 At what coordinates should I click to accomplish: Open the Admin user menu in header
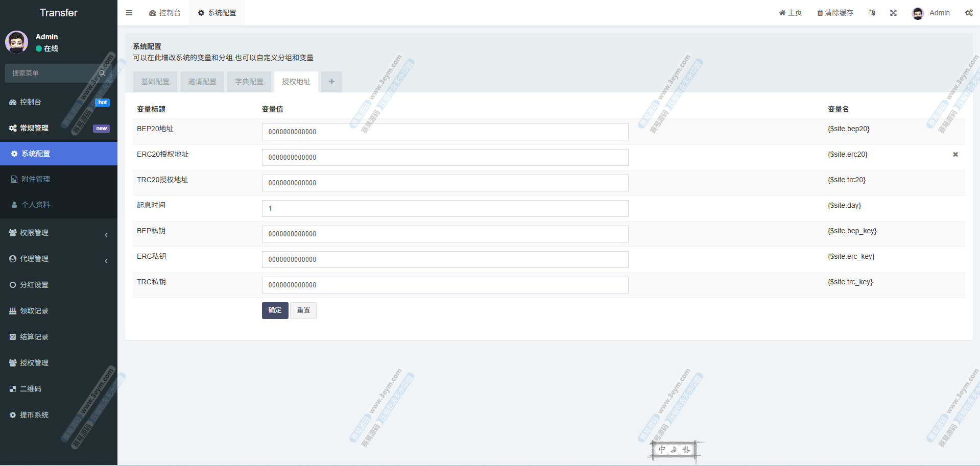(931, 13)
